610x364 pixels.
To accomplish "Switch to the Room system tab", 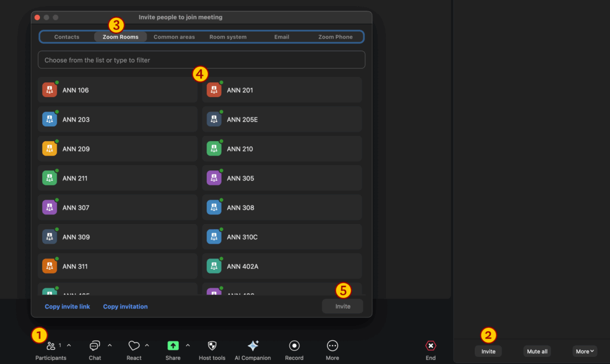I will pyautogui.click(x=228, y=37).
